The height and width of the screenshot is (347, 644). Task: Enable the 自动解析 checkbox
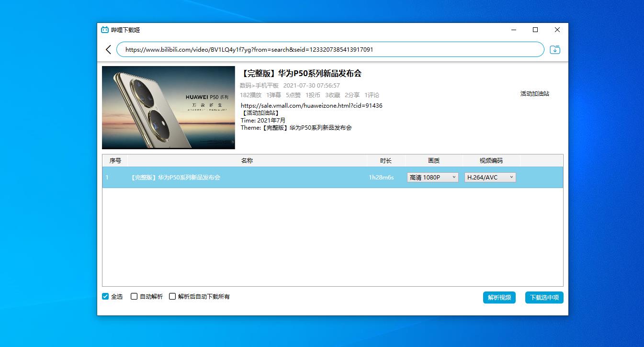tap(135, 296)
